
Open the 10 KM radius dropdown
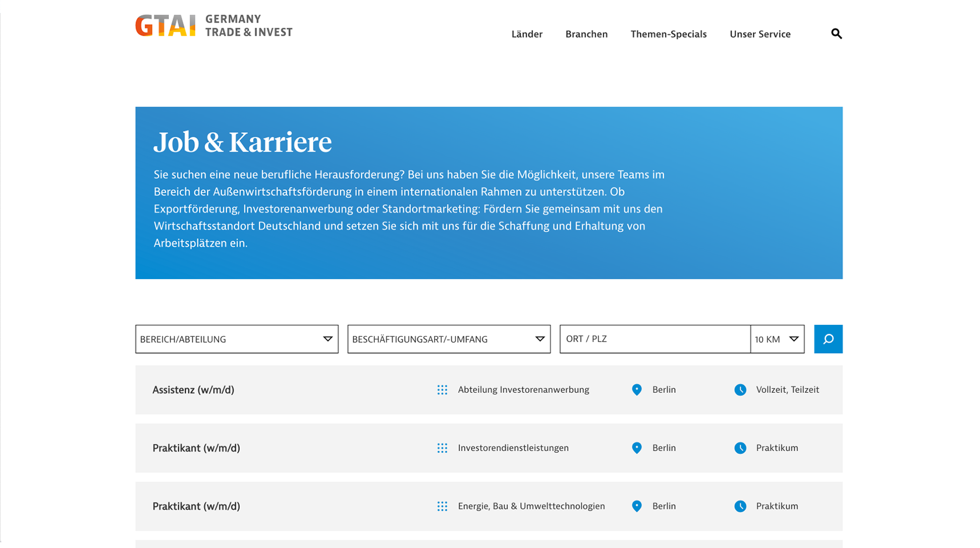(x=777, y=339)
